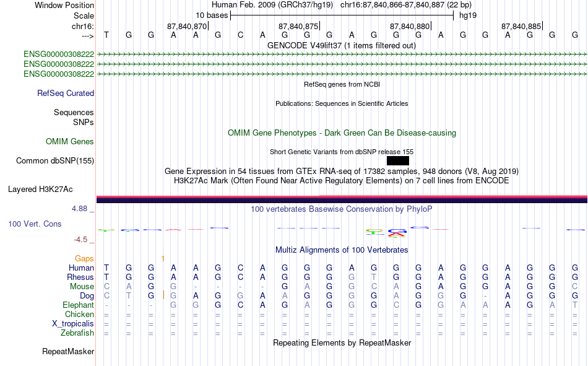
Task: Click Multiz Alignments of 100 Vertebrates title
Action: pyautogui.click(x=342, y=250)
